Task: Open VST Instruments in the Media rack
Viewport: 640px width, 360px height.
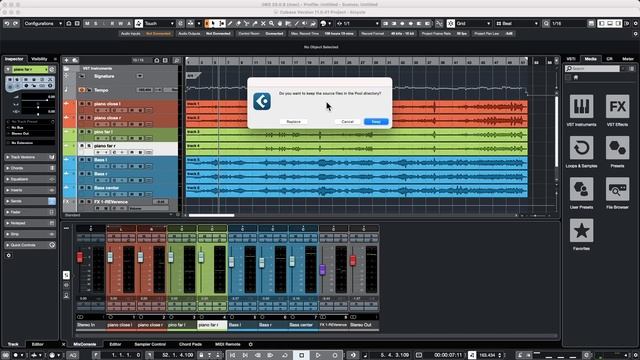Action: pyautogui.click(x=581, y=110)
